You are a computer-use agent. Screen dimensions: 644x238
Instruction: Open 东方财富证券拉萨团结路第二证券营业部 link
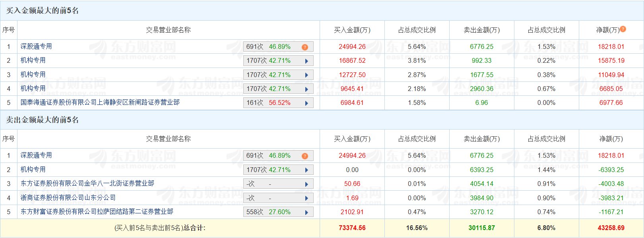[97, 212]
